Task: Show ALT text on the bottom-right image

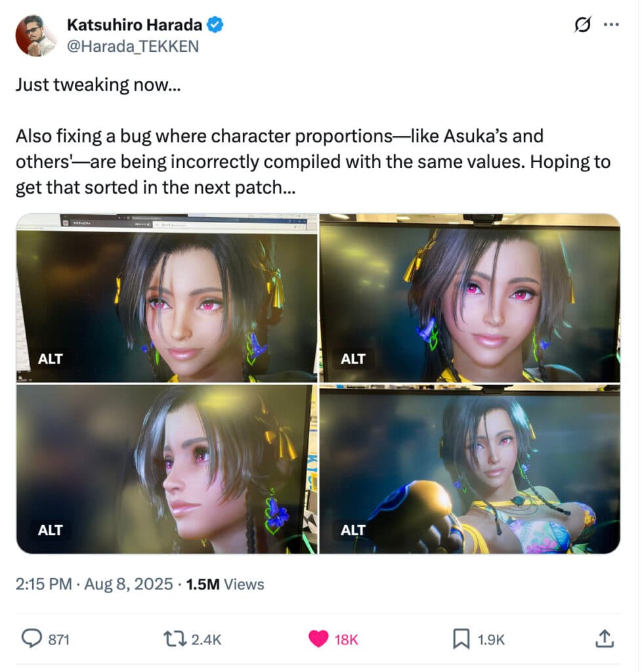Action: click(353, 530)
